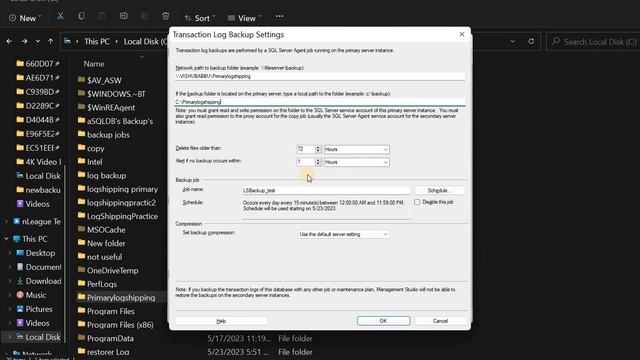
Task: Open the View menu
Action: pyautogui.click(x=244, y=18)
